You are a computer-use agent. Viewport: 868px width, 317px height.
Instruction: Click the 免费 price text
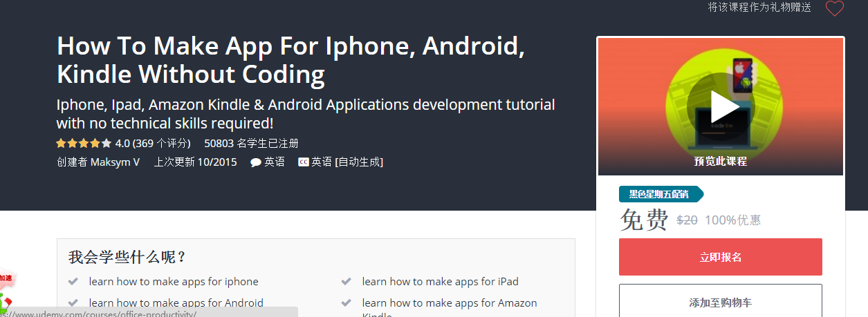pyautogui.click(x=644, y=220)
